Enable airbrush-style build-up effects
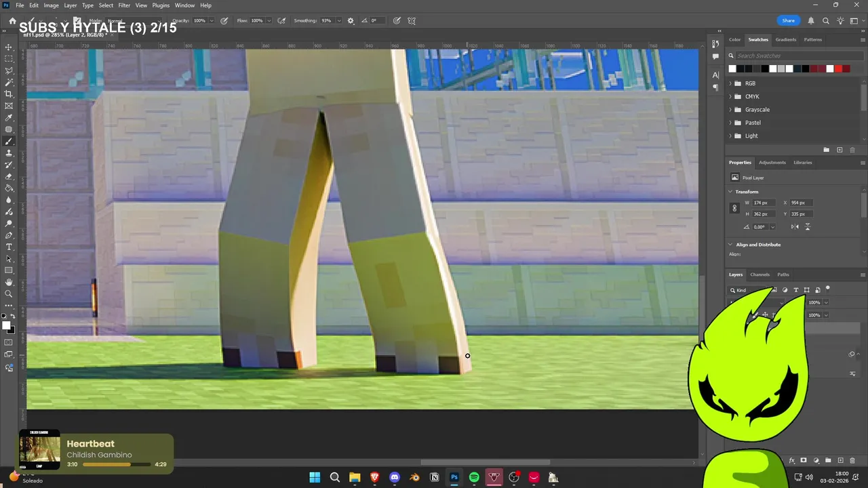This screenshot has width=868, height=488. [282, 21]
